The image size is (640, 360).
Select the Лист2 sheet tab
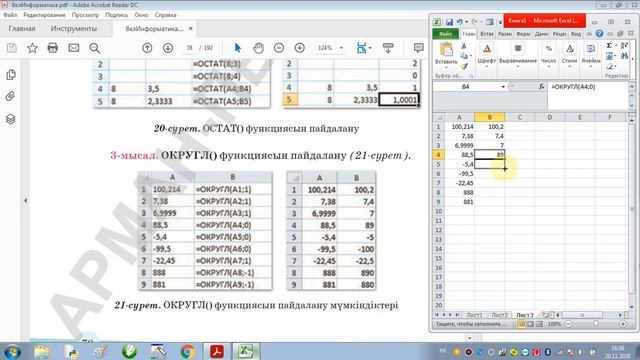[500, 315]
